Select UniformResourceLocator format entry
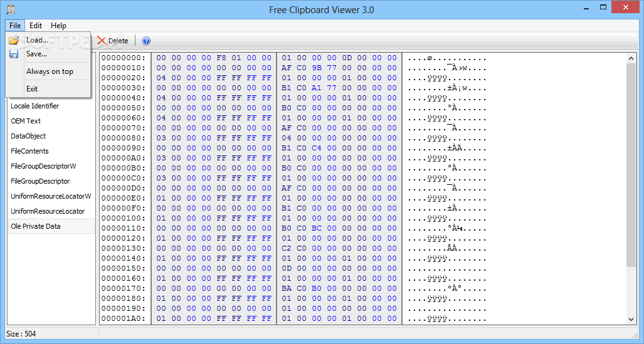The height and width of the screenshot is (344, 644). 48,211
